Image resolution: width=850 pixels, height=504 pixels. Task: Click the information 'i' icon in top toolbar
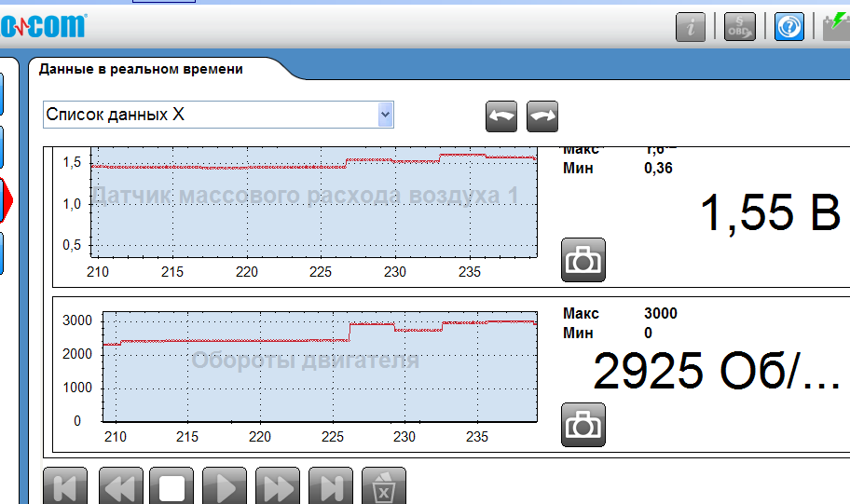click(691, 27)
